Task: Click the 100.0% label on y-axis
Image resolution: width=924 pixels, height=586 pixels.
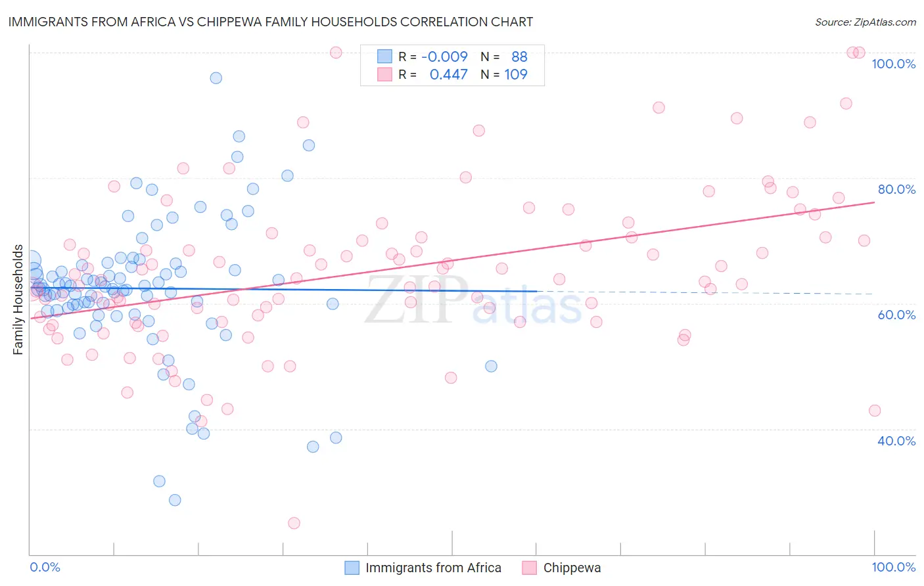Action: coord(893,64)
